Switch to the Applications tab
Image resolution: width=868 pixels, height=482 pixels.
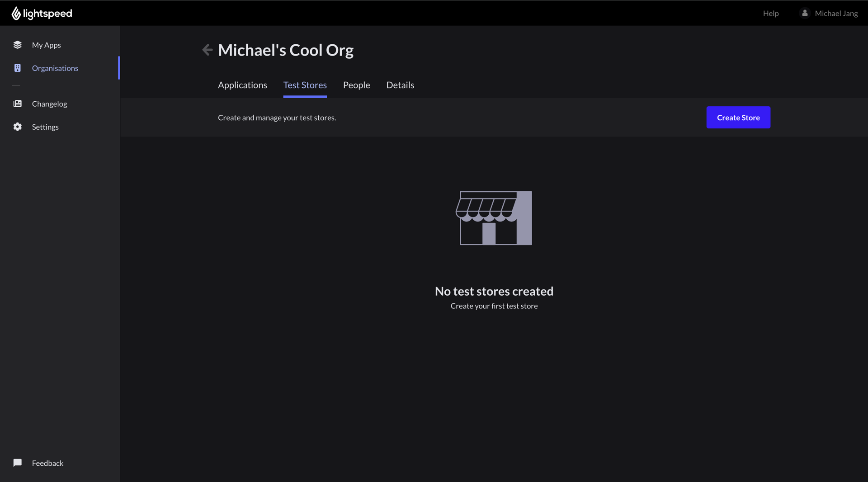(x=242, y=85)
